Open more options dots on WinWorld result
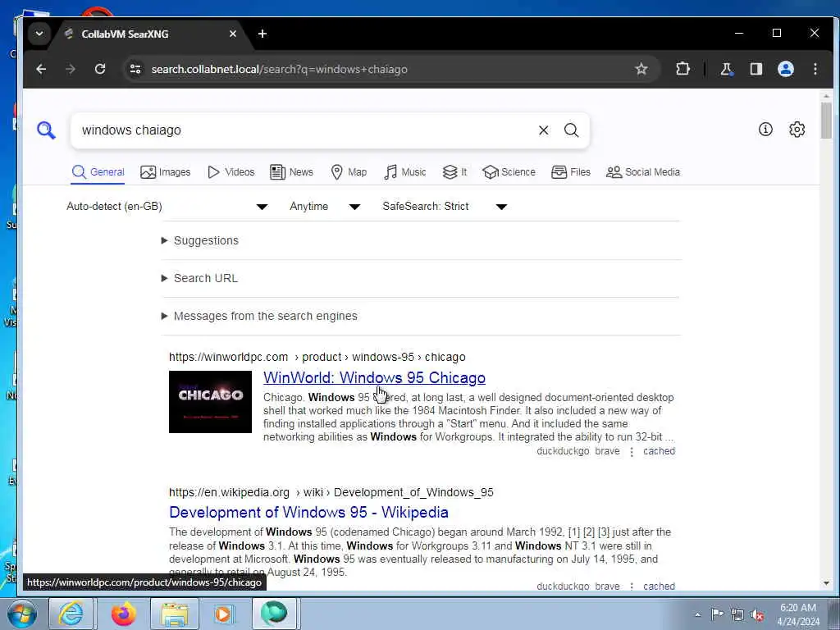Viewport: 840px width, 630px height. [632, 452]
